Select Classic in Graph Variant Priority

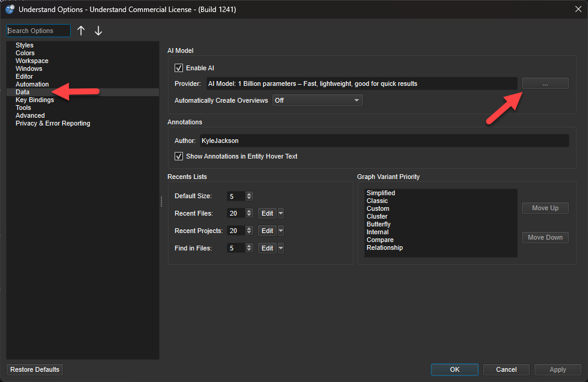[377, 201]
